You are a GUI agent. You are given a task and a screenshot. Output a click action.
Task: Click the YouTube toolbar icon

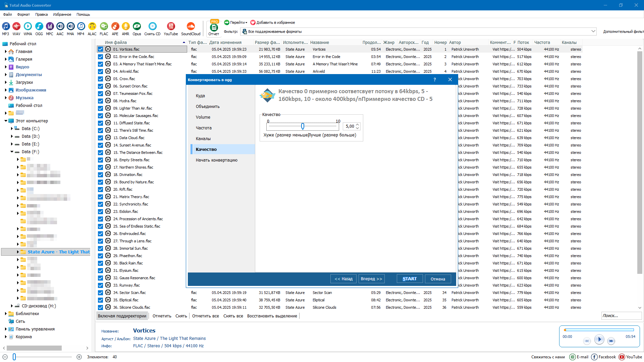point(171,27)
